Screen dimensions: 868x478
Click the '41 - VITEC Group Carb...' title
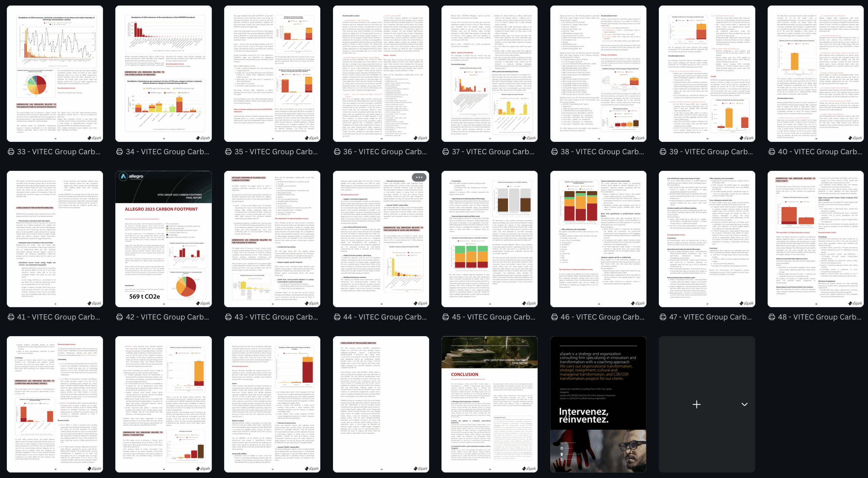pos(59,317)
